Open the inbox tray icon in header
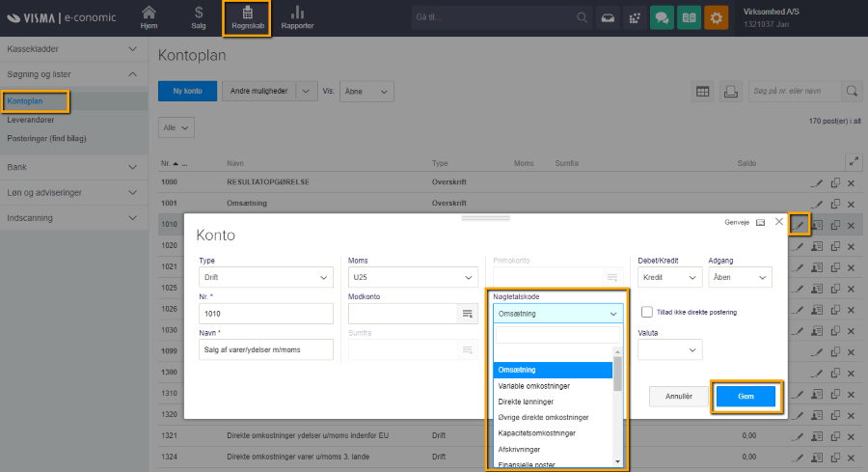868x472 pixels. click(608, 18)
